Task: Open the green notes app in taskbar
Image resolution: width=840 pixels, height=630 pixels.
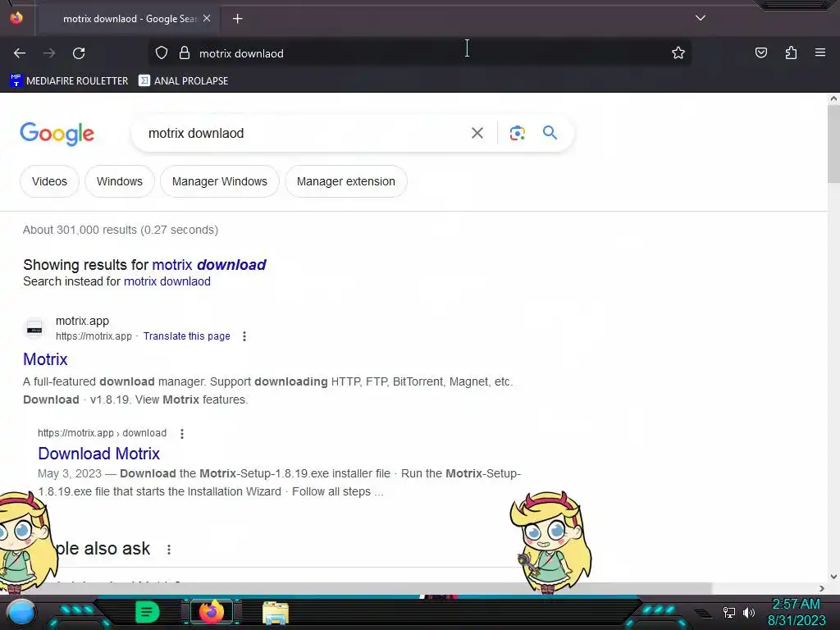Action: [148, 612]
